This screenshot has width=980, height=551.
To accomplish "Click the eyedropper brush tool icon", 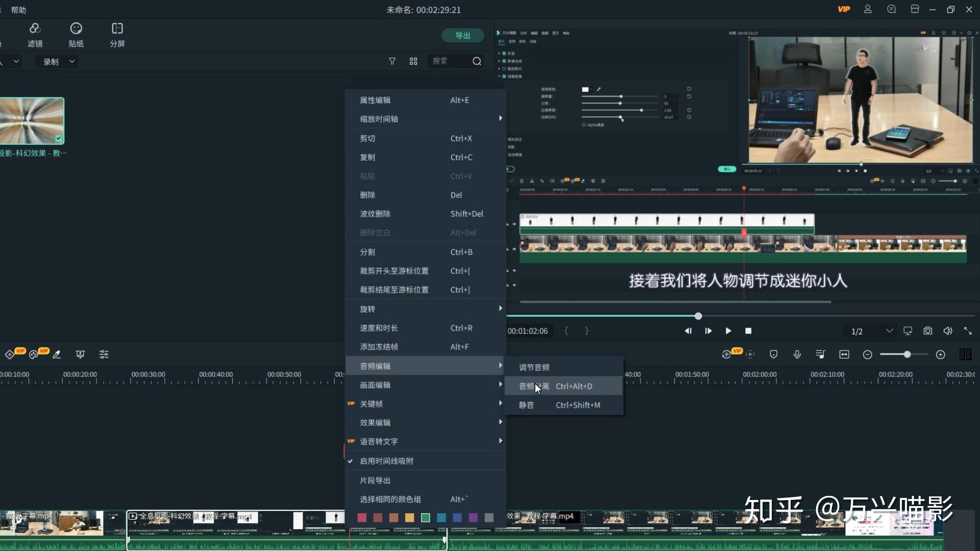I will coord(57,354).
